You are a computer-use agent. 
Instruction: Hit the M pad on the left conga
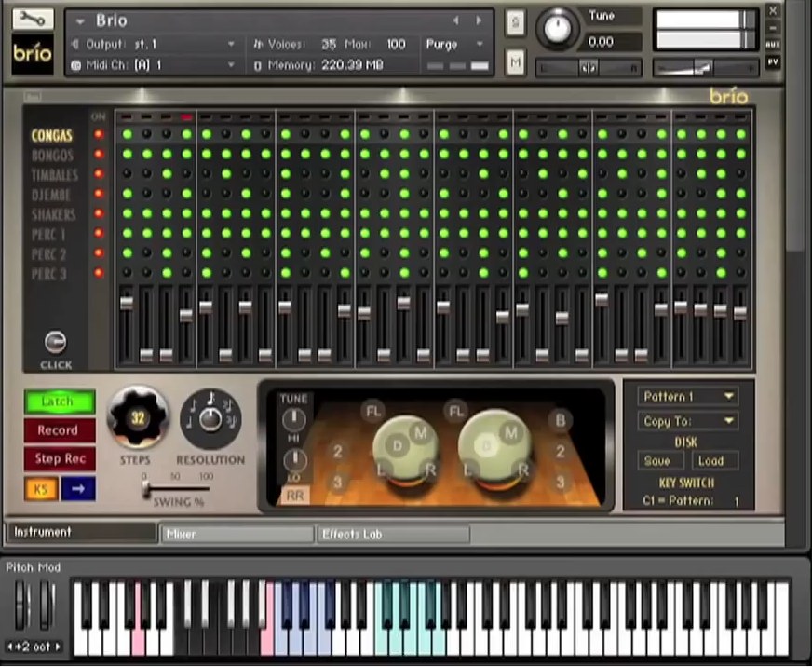[421, 433]
